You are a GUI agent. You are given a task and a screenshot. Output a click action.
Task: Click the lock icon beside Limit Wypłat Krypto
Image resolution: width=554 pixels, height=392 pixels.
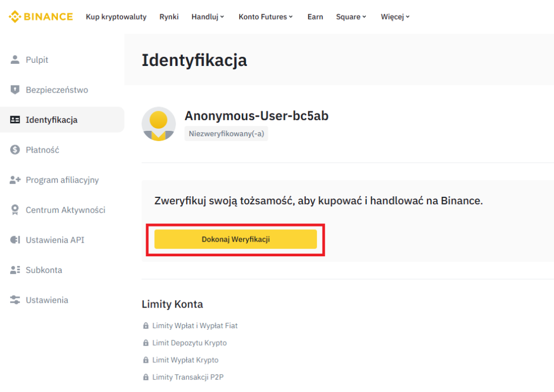point(146,360)
